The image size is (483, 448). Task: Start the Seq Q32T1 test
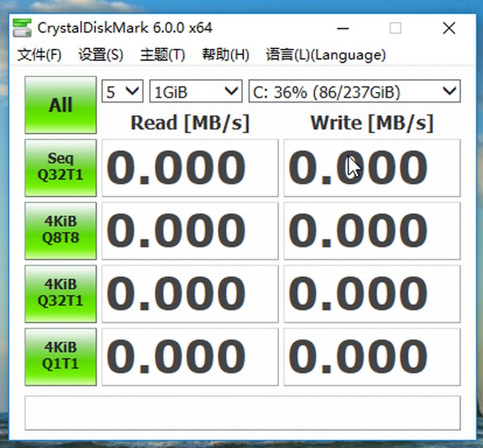pos(60,168)
